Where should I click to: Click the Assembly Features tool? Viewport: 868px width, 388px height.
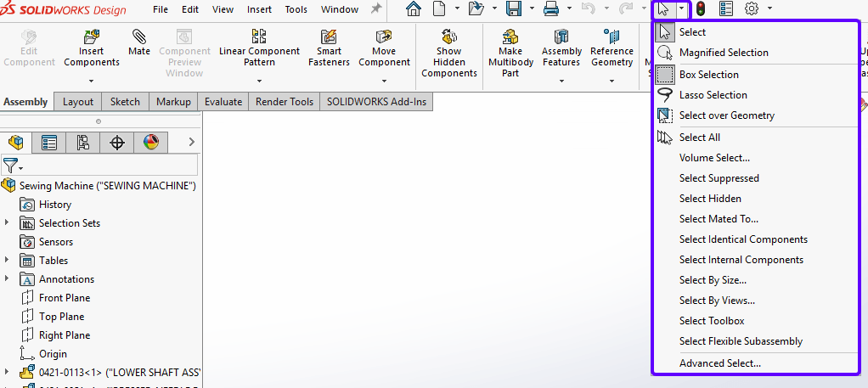click(x=561, y=48)
